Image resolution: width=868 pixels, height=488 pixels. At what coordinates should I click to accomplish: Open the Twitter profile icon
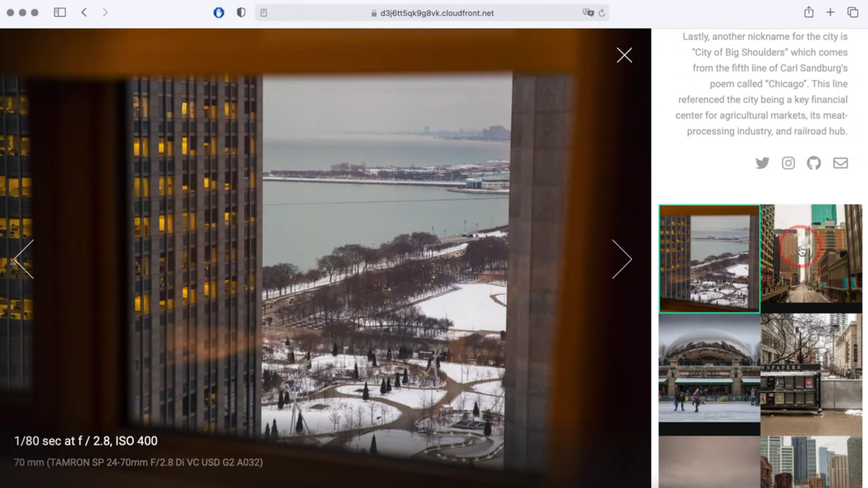tap(762, 163)
